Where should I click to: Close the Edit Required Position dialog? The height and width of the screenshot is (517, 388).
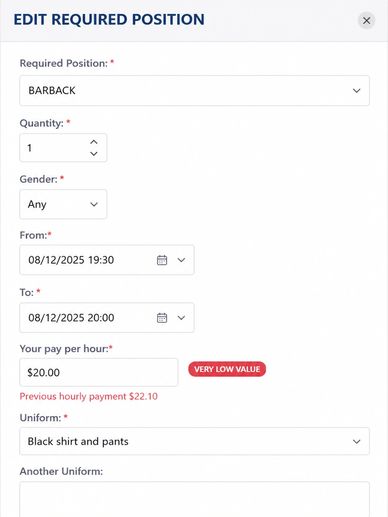pos(367,21)
